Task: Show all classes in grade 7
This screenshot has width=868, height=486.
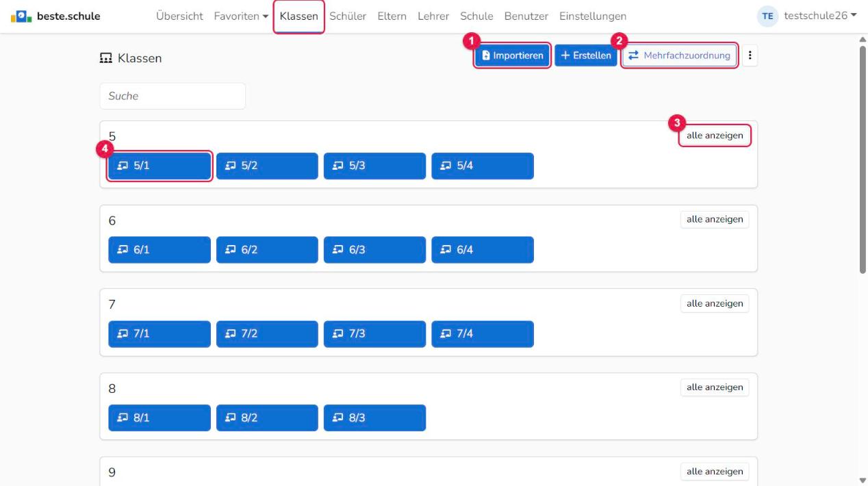Action: 715,303
